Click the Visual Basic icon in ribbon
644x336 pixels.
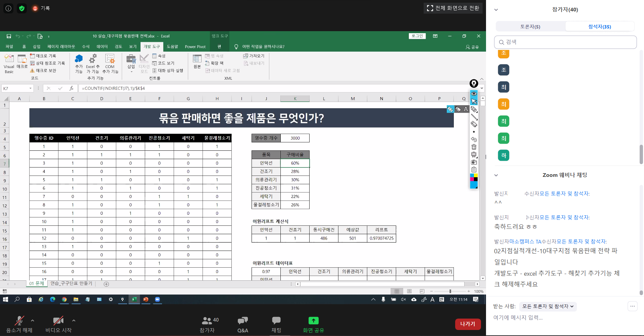[x=9, y=63]
